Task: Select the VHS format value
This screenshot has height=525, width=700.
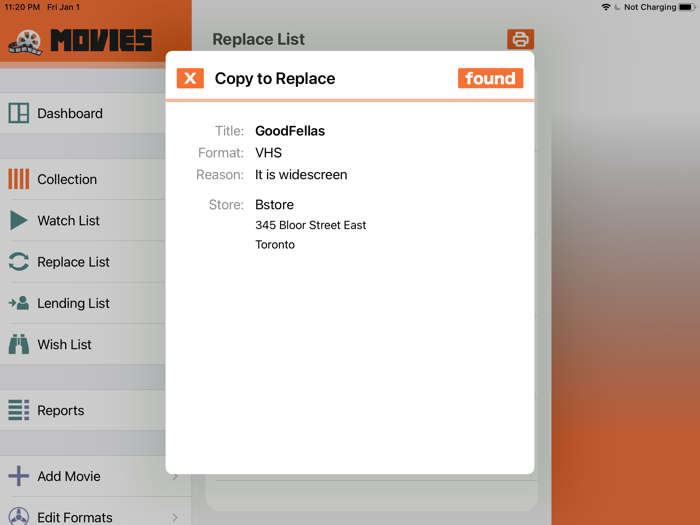Action: [x=268, y=153]
